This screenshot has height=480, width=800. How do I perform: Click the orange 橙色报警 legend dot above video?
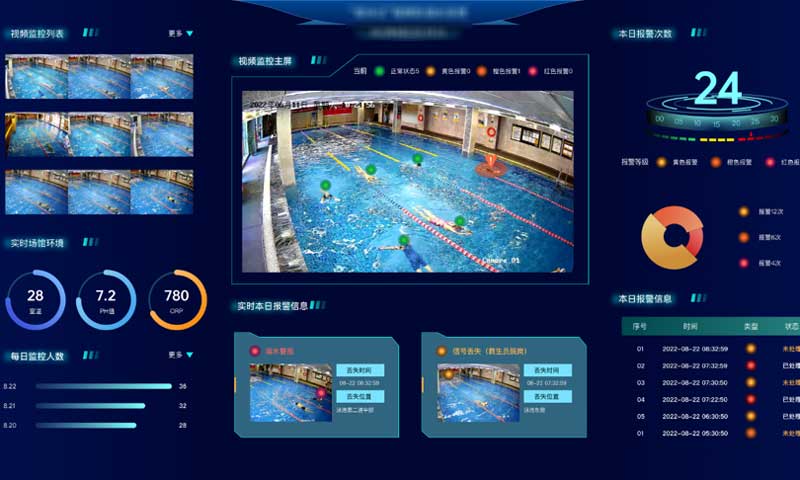(x=483, y=71)
